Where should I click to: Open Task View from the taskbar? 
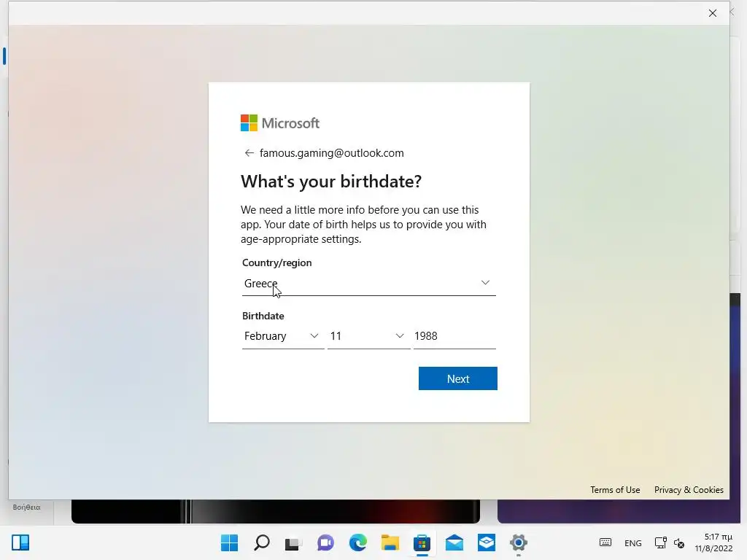coord(293,542)
